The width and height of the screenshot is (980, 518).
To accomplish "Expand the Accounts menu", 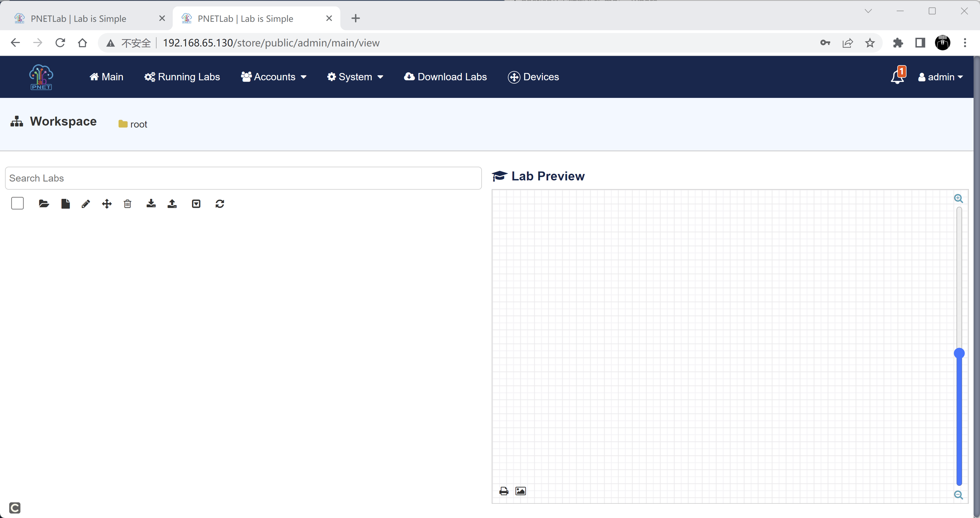I will click(x=274, y=77).
